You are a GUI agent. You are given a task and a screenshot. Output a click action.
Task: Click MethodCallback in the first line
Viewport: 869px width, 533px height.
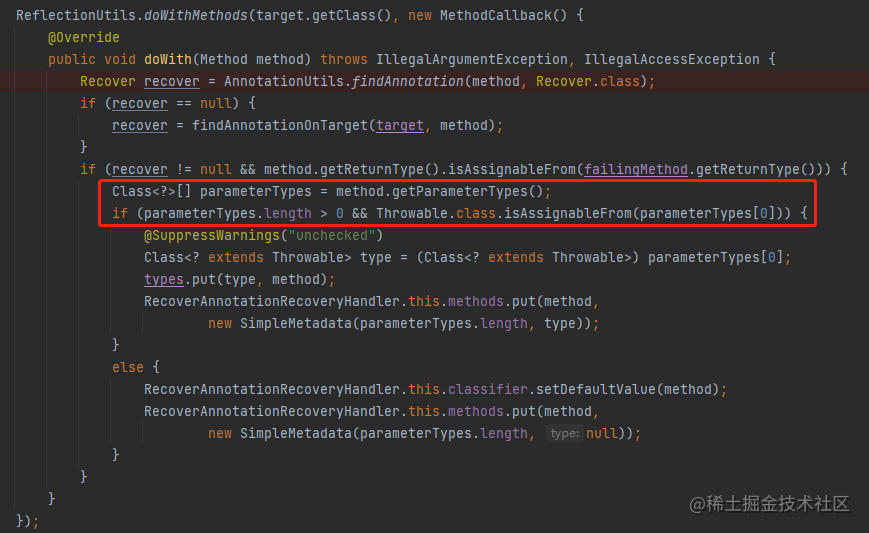(496, 15)
